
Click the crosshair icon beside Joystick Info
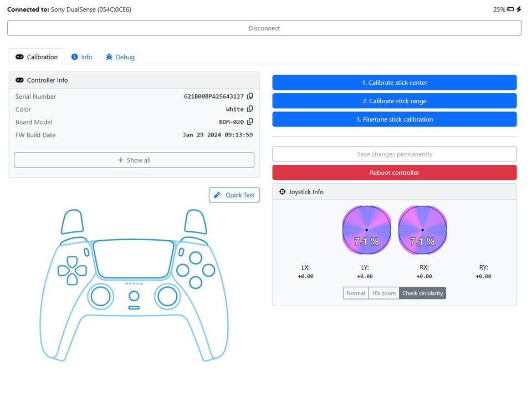click(x=282, y=192)
